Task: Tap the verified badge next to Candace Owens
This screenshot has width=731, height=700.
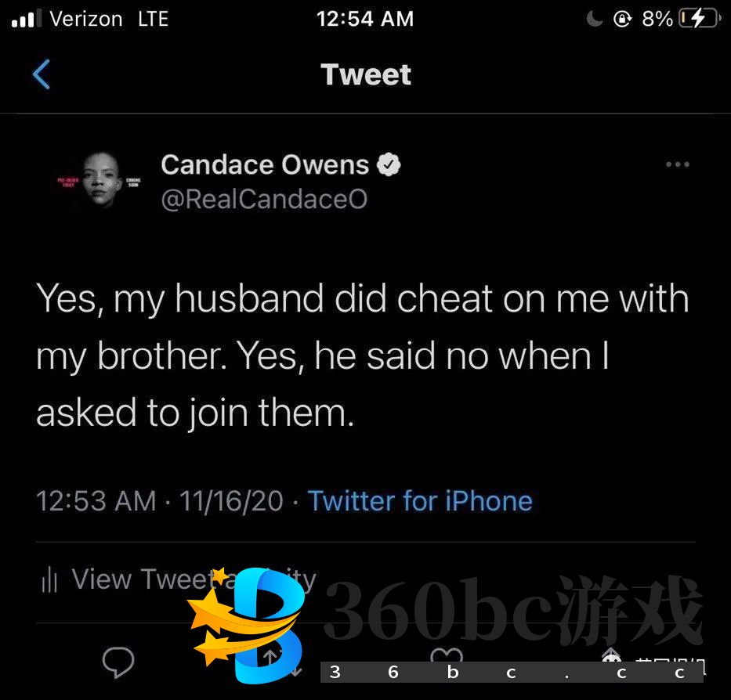Action: [389, 164]
